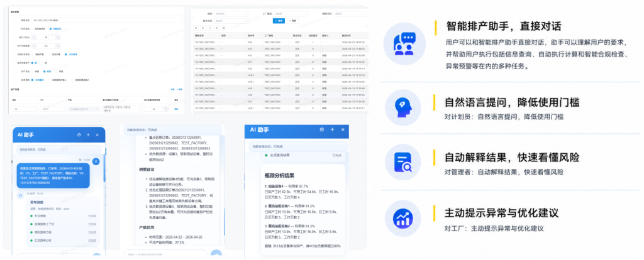Click the V54 version cell
Screen dimensions: 644x260
click(250, 42)
